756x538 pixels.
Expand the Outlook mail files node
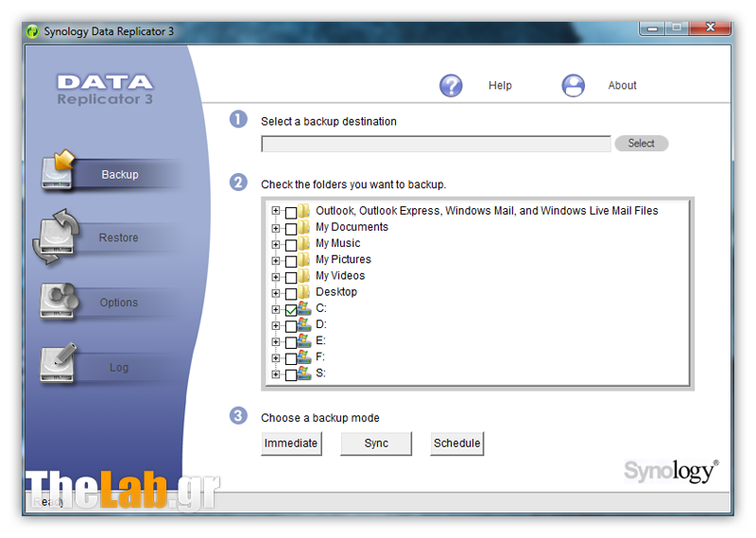(x=276, y=211)
